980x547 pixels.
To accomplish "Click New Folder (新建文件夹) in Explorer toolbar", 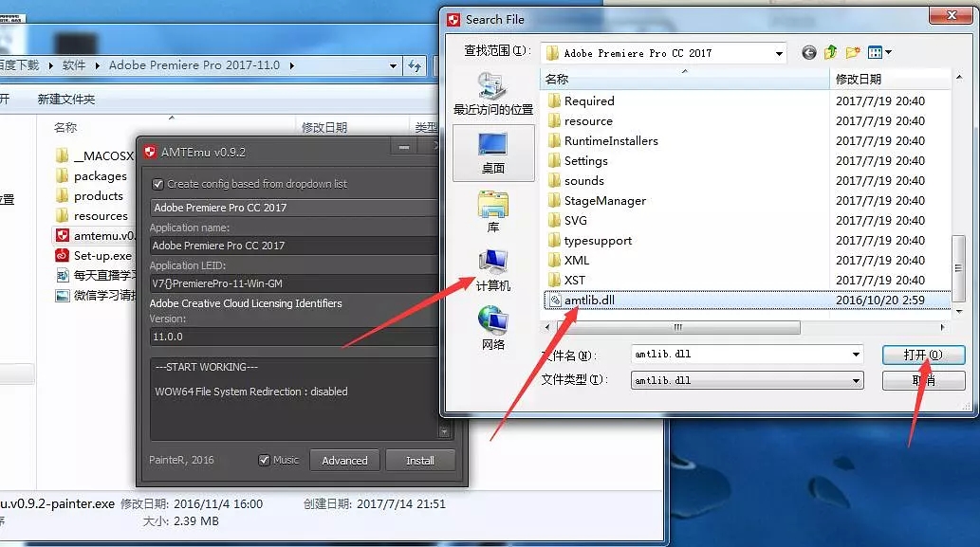I will click(x=66, y=100).
